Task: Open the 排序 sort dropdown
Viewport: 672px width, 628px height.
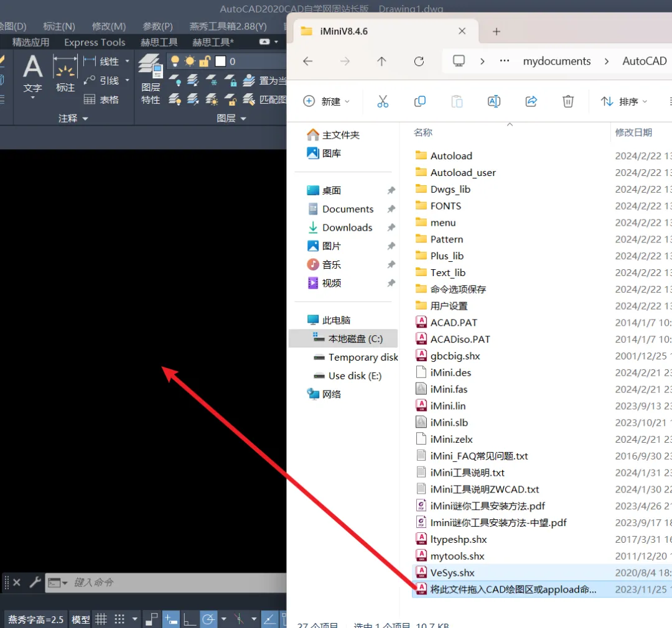Action: point(624,101)
